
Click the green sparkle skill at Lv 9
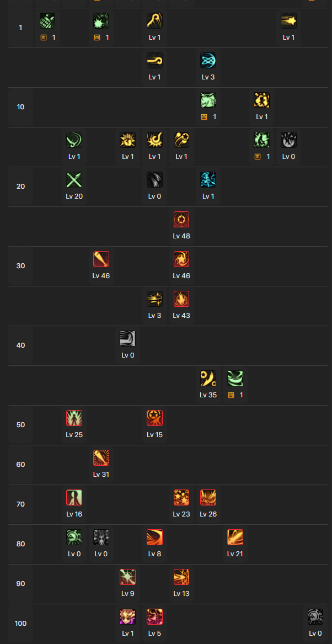[x=127, y=577]
